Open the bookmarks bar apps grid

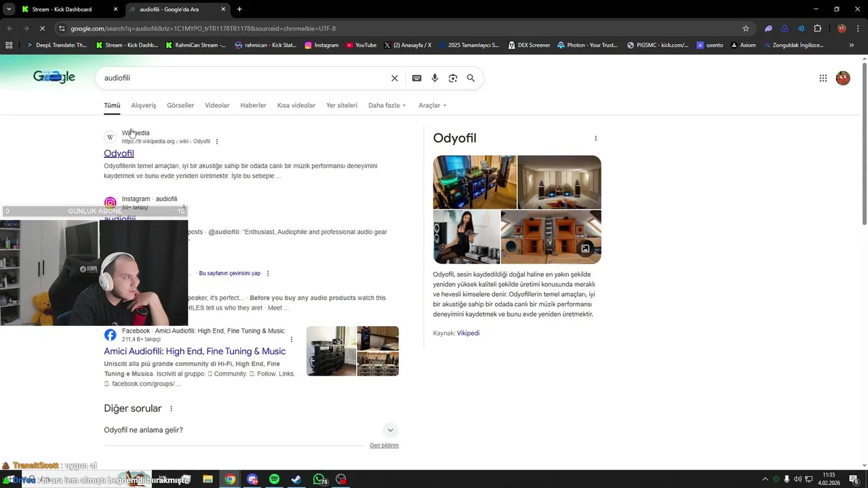tap(9, 45)
